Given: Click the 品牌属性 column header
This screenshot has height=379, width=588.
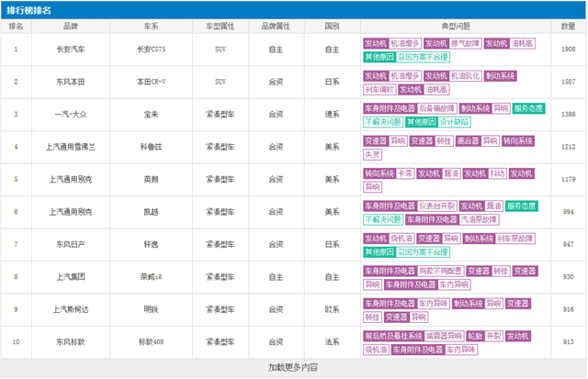Looking at the screenshot, I should click(x=276, y=27).
